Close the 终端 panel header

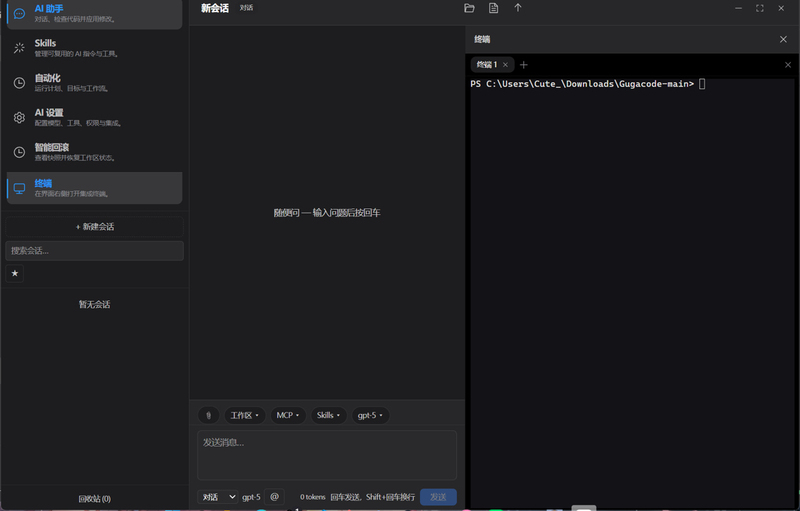click(x=783, y=39)
